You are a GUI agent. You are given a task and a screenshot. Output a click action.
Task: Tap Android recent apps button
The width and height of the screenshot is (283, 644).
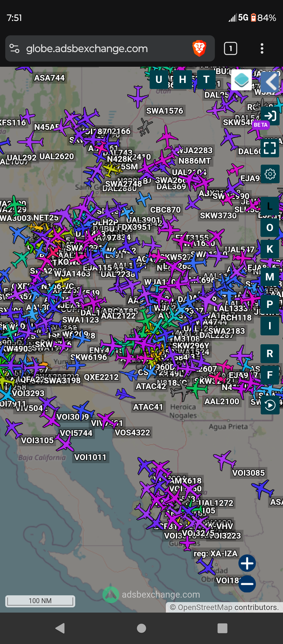coord(222,628)
